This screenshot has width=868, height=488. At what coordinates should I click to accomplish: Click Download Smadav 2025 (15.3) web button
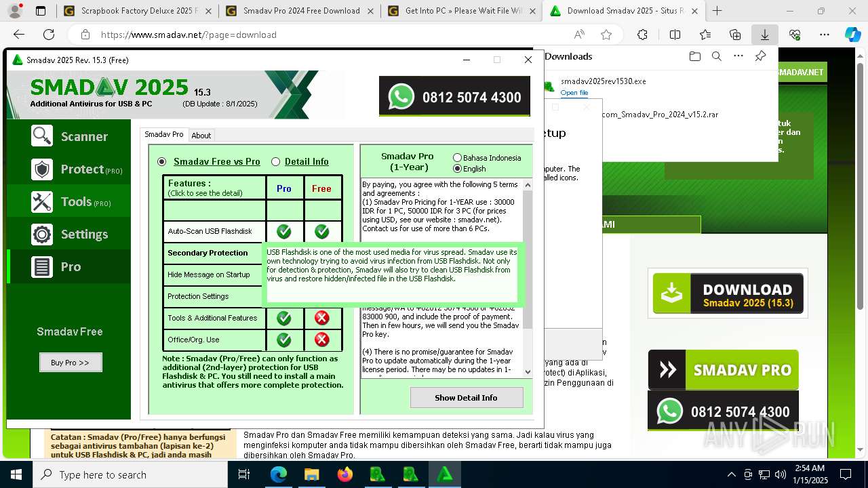click(728, 293)
